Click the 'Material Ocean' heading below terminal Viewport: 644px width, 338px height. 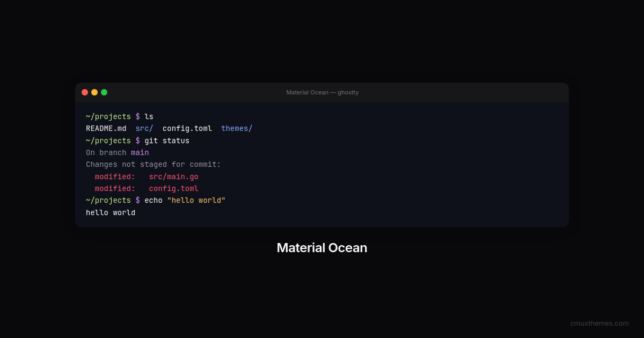(x=322, y=247)
